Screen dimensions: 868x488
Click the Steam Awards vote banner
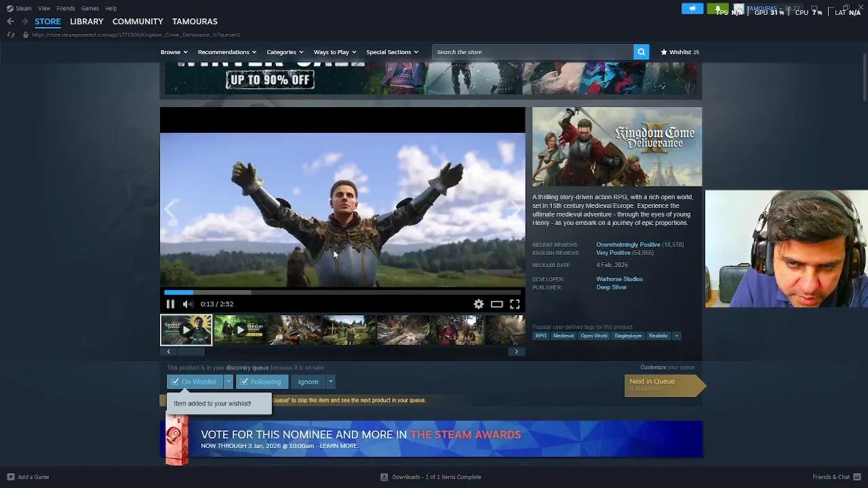click(x=431, y=439)
